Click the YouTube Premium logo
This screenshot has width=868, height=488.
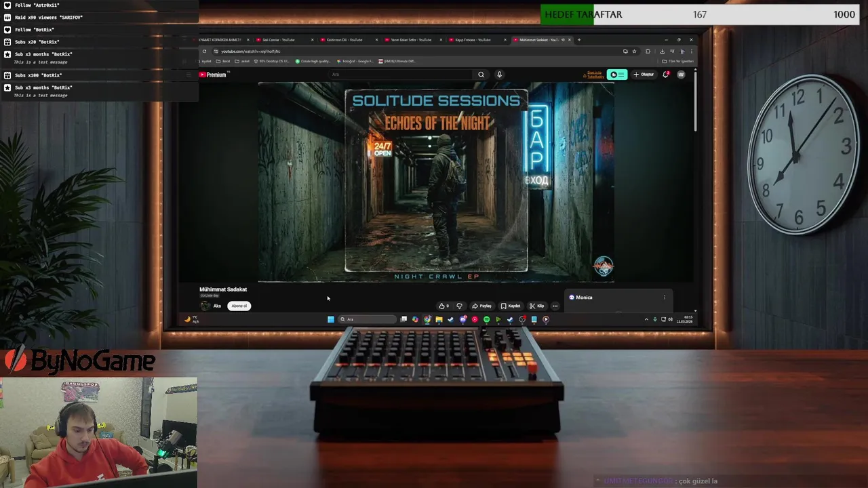point(214,75)
